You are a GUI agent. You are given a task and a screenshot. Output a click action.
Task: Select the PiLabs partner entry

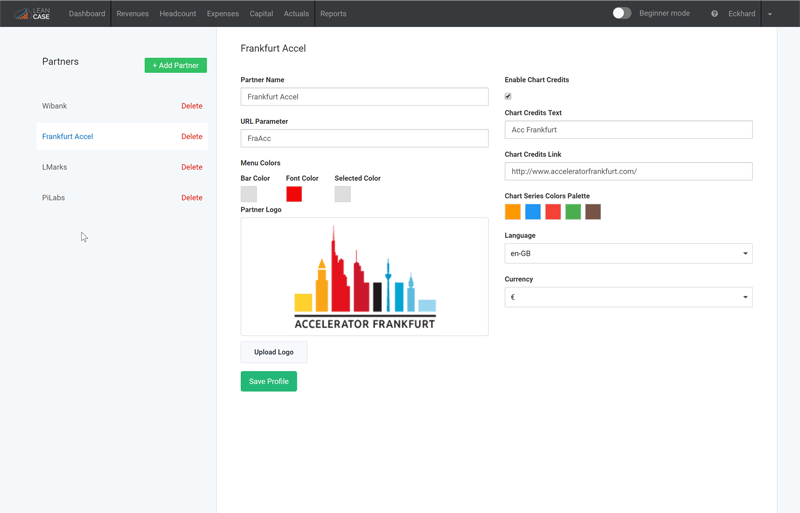[x=54, y=198]
